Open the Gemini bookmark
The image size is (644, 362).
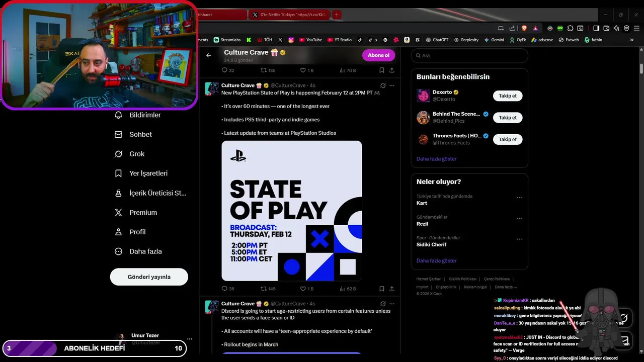point(494,40)
